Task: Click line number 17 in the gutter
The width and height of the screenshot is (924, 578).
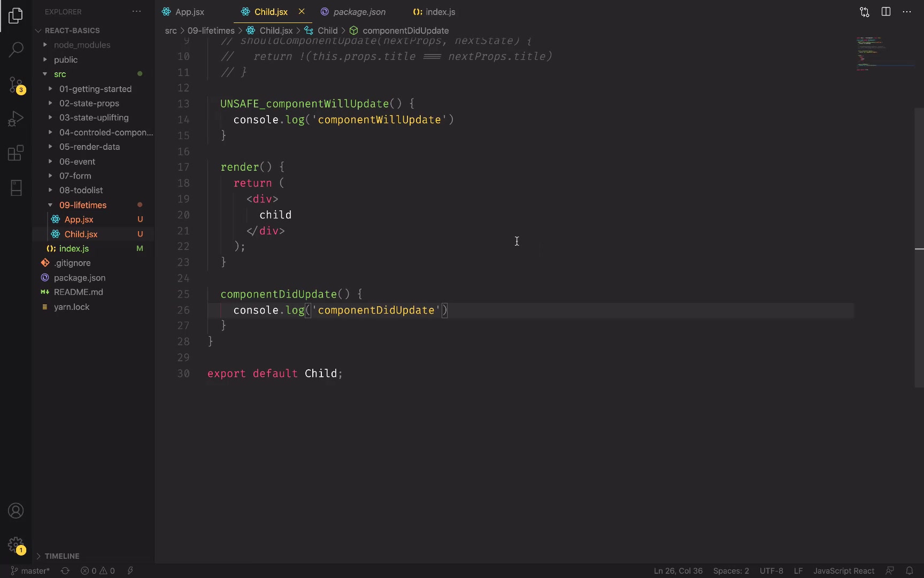Action: point(183,167)
